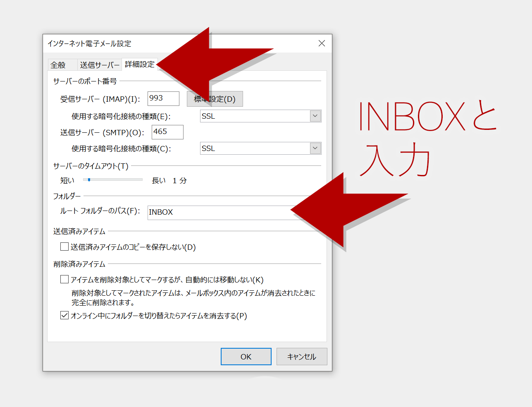Enable 送信済みアイテムのコピーを保存しない checkbox
The height and width of the screenshot is (407, 532).
[x=64, y=247]
